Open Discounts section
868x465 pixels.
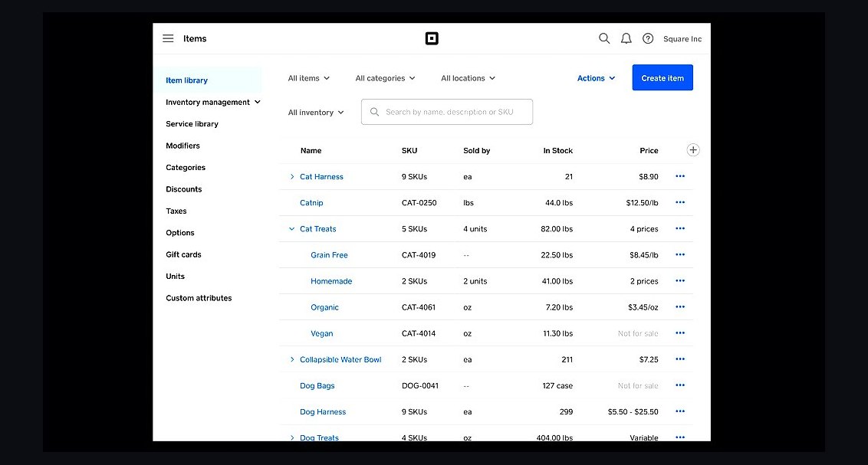pos(184,189)
